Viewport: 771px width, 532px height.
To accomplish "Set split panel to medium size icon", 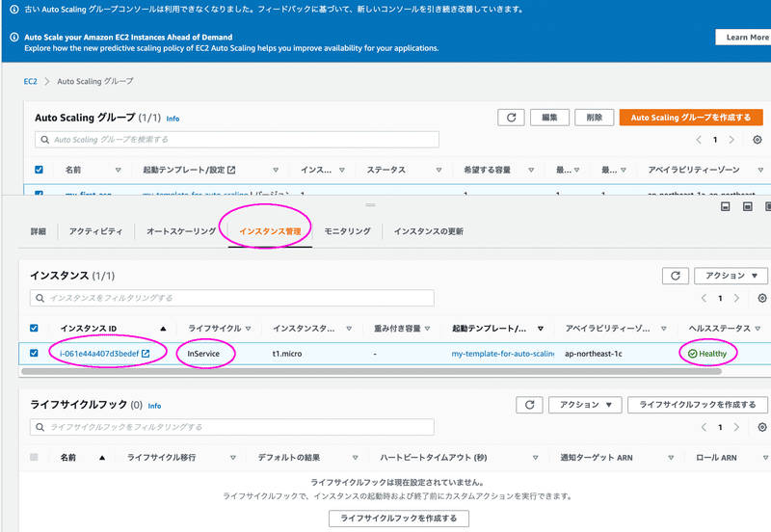I will (748, 206).
